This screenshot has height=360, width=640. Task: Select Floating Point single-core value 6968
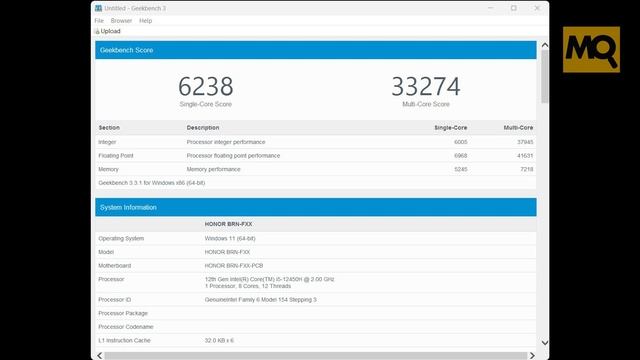pos(460,156)
